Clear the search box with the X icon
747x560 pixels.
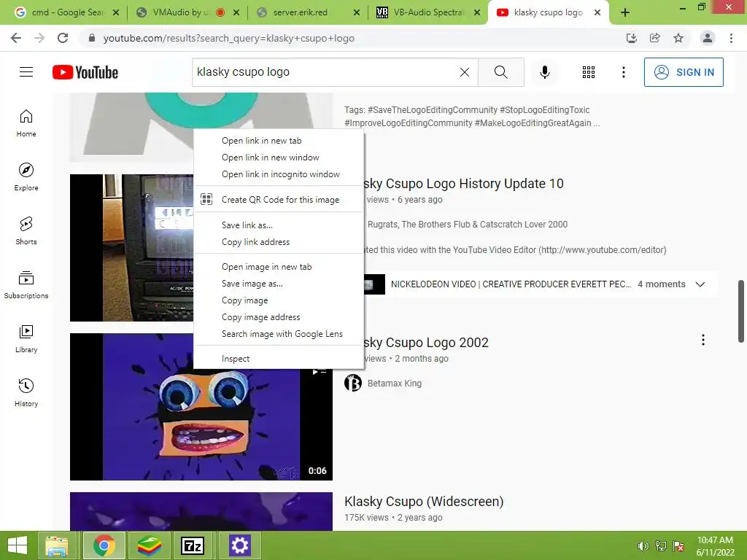pos(465,72)
